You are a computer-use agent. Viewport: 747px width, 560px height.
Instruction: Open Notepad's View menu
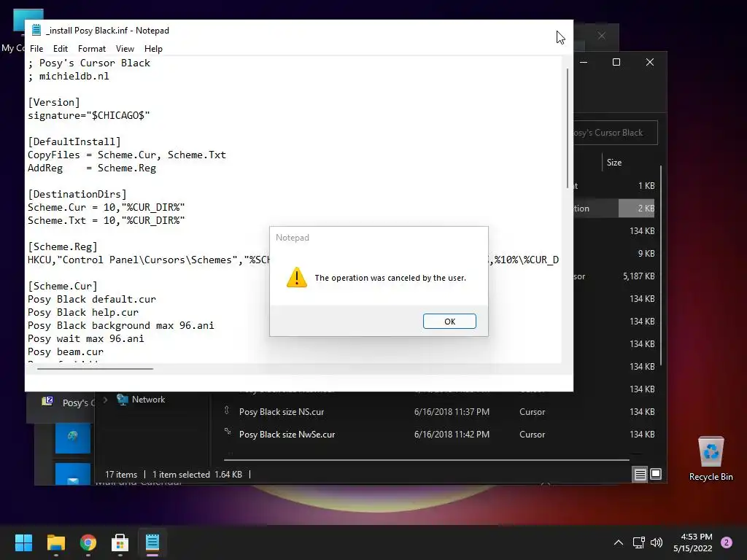125,49
